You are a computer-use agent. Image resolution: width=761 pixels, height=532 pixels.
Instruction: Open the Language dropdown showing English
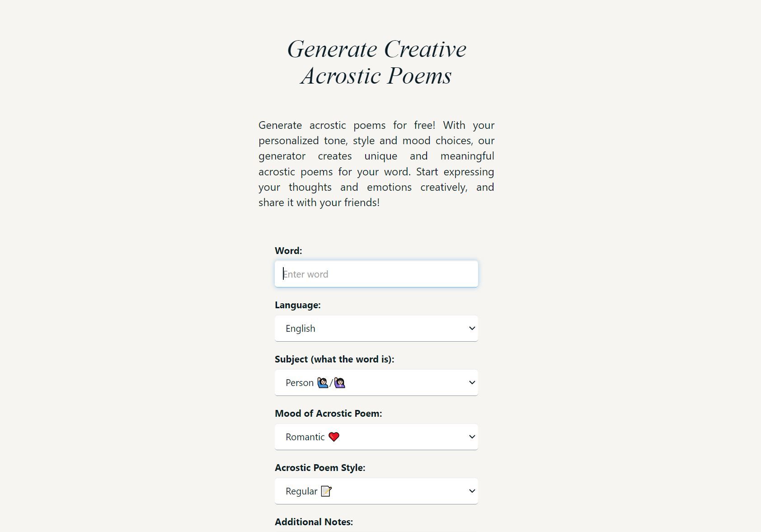pyautogui.click(x=376, y=328)
